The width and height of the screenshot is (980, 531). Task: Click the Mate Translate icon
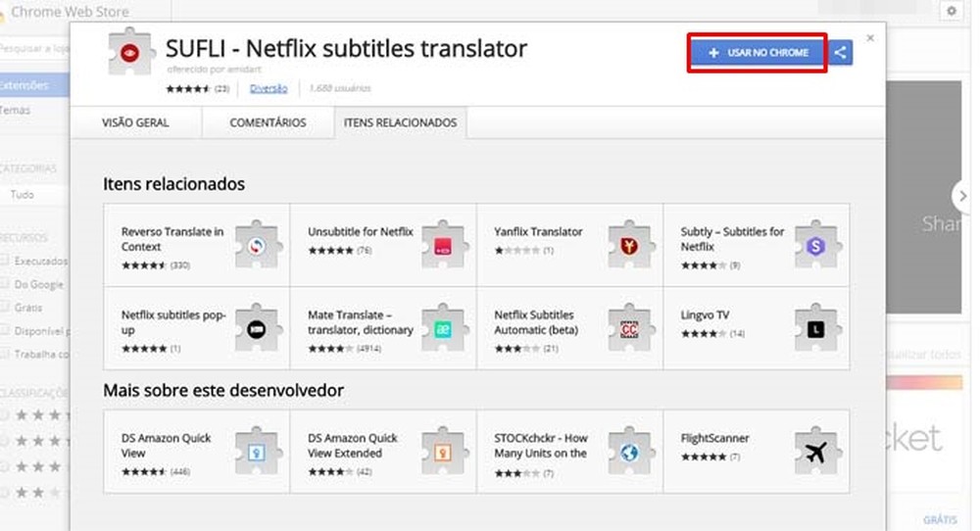click(444, 328)
